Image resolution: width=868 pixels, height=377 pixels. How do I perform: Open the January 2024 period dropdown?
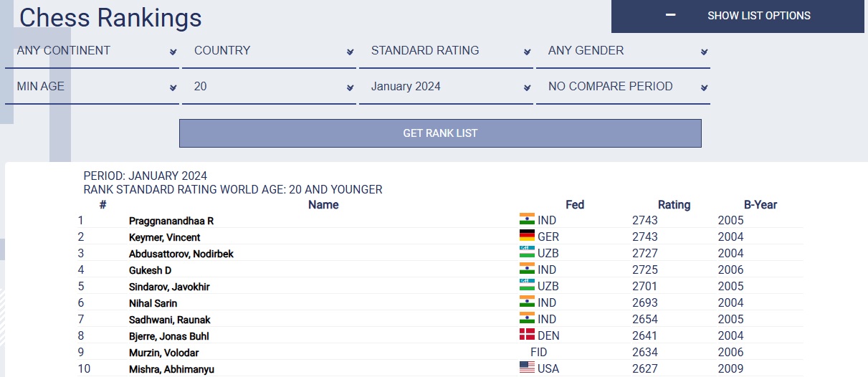pyautogui.click(x=446, y=87)
